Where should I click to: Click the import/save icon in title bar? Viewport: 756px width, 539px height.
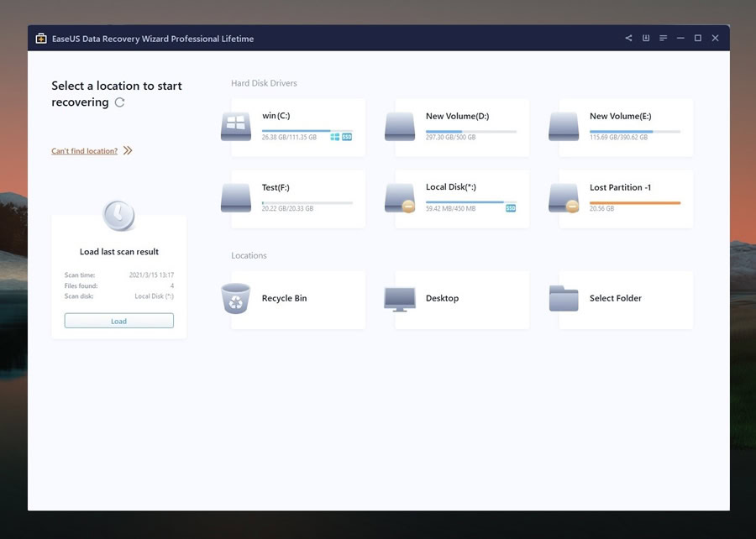[646, 38]
